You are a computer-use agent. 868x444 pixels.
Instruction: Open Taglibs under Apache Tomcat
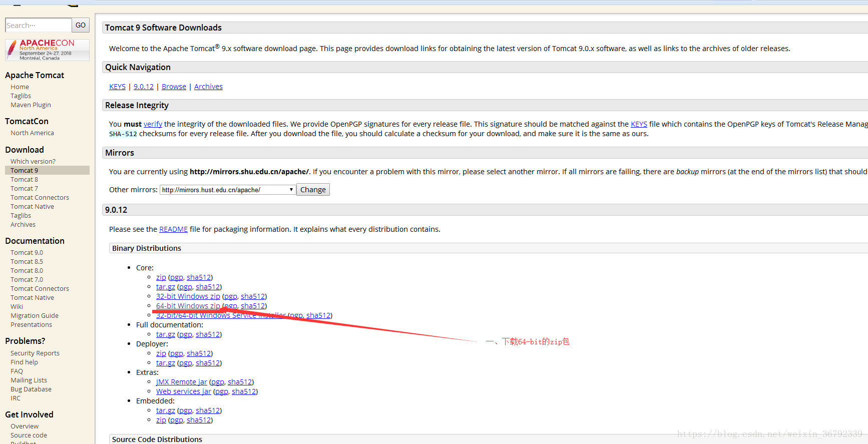(x=21, y=96)
